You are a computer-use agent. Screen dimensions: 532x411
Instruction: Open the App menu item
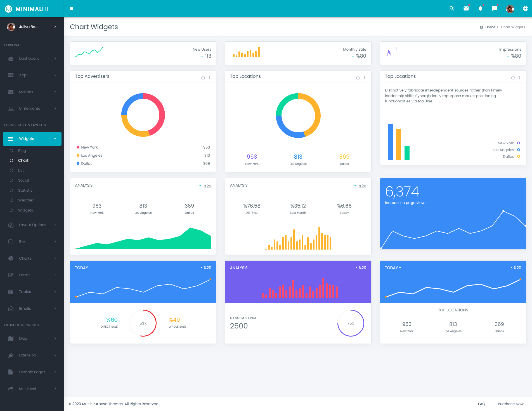pyautogui.click(x=32, y=75)
